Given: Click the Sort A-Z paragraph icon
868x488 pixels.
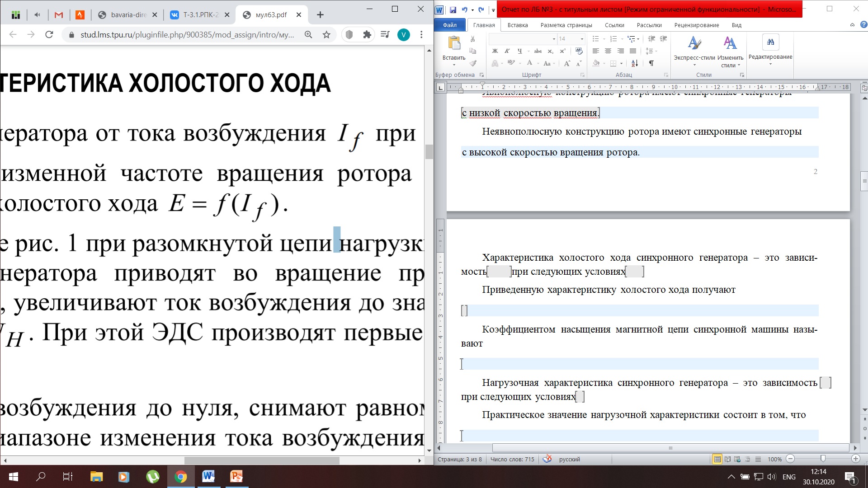Looking at the screenshot, I should [635, 63].
